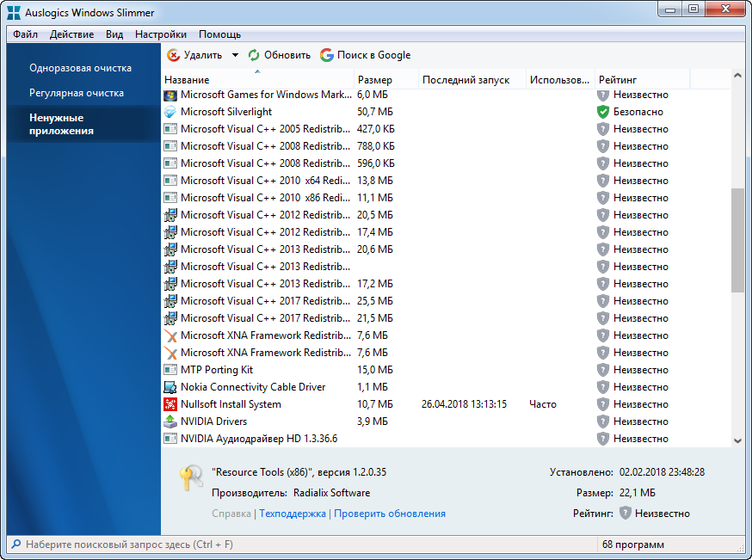Click the 427,0 КБ size cell

[375, 129]
